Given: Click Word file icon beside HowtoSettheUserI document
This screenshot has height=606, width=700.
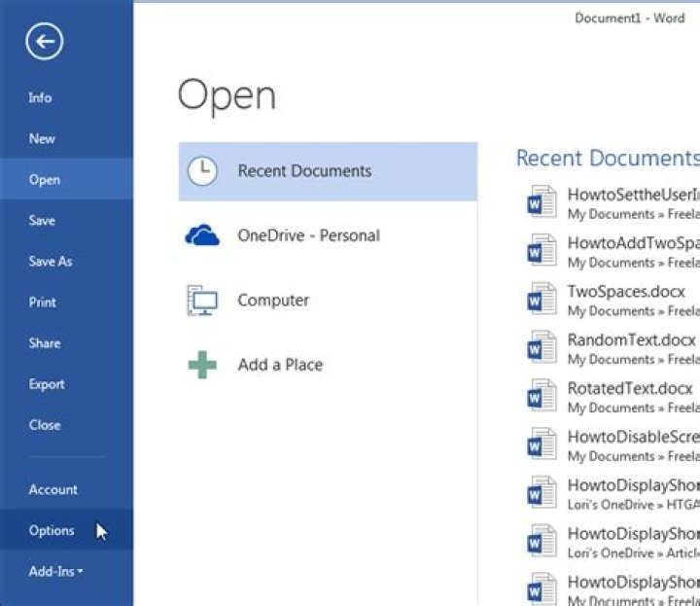Looking at the screenshot, I should (x=542, y=202).
